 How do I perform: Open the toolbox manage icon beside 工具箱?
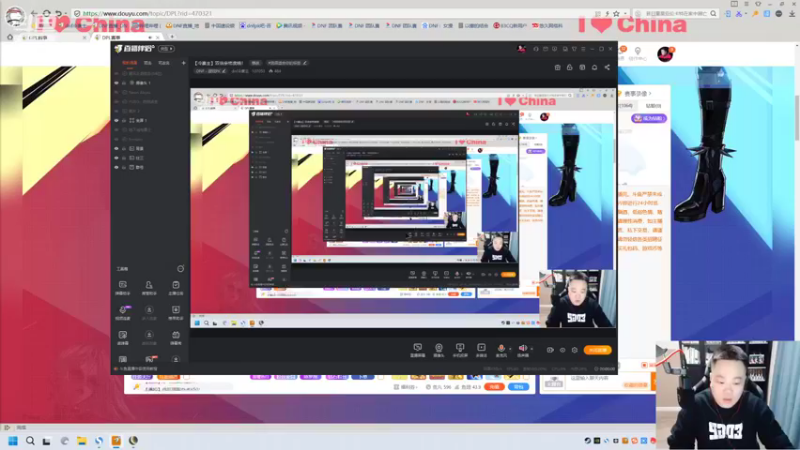click(x=180, y=268)
